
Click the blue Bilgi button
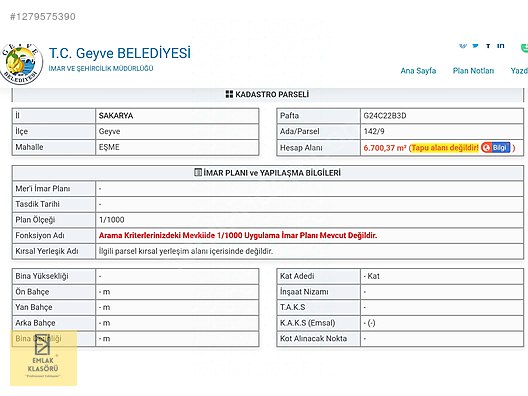(x=495, y=147)
